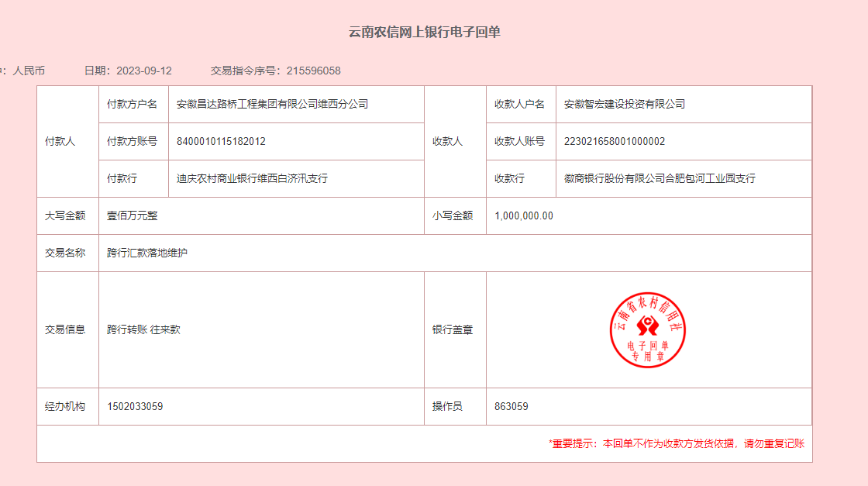Click the 银行盖章 label cell
868x486 pixels.
pyautogui.click(x=453, y=329)
